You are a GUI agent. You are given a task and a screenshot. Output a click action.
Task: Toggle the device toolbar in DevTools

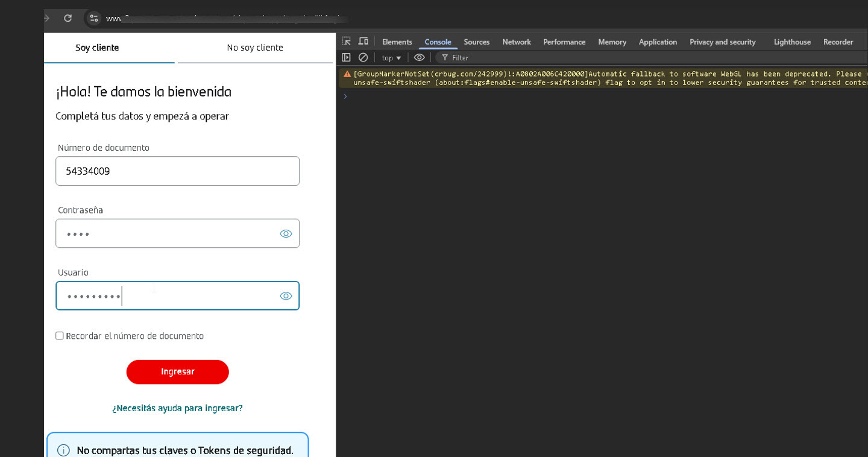[x=363, y=41]
